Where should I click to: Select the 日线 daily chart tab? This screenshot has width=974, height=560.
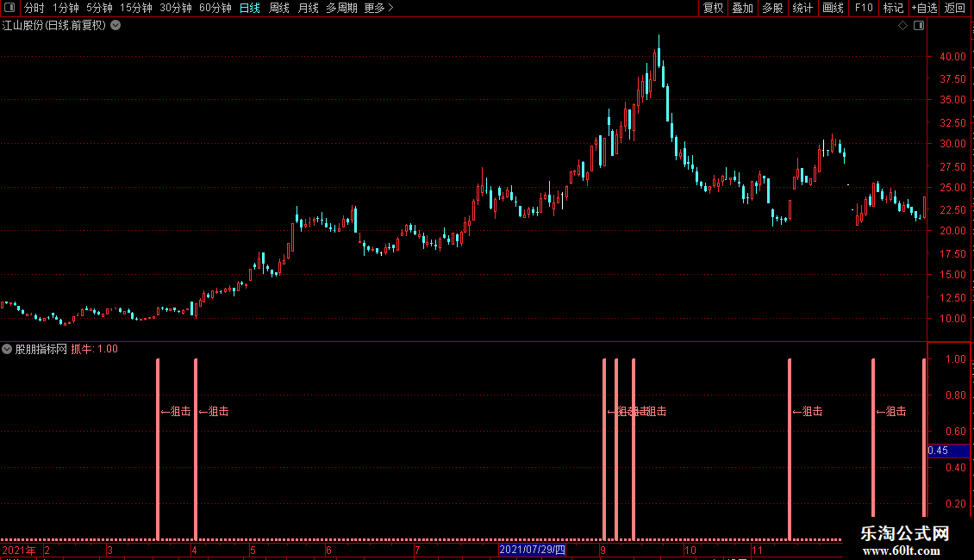click(x=250, y=8)
